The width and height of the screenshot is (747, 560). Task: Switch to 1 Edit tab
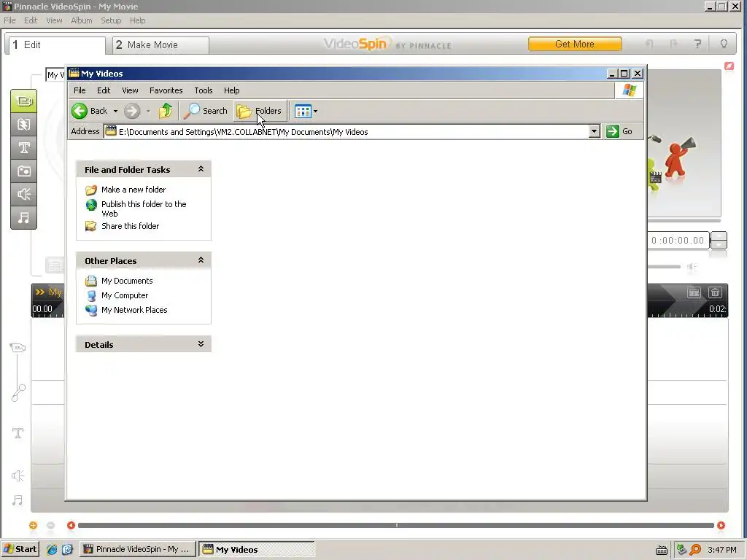pyautogui.click(x=57, y=45)
